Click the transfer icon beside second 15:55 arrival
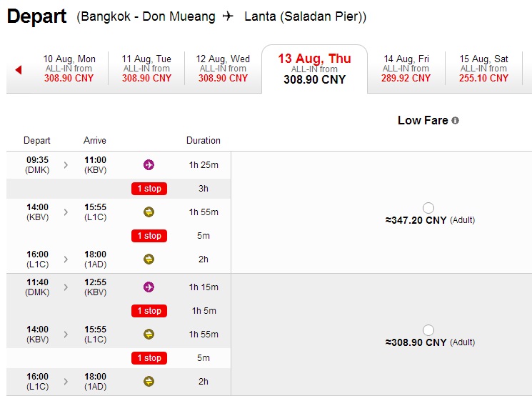Image resolution: width=532 pixels, height=396 pixels. coord(149,334)
